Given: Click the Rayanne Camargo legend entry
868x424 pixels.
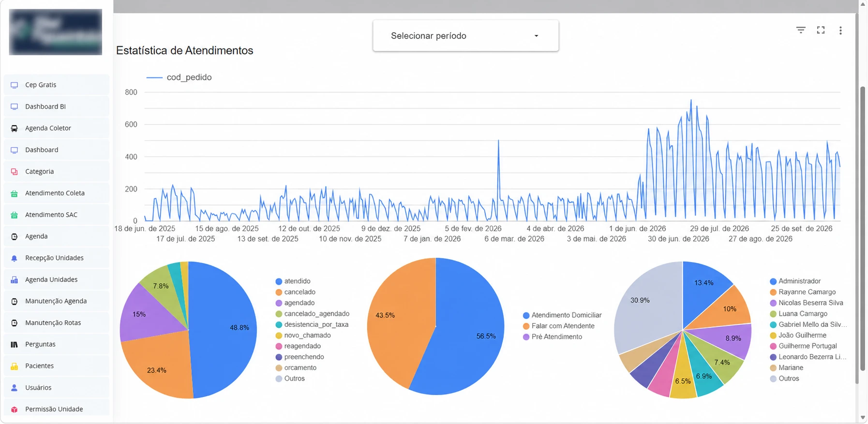Looking at the screenshot, I should [x=803, y=292].
